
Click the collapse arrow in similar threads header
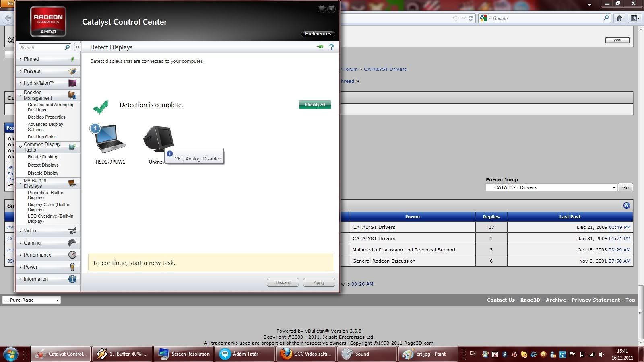(x=627, y=206)
